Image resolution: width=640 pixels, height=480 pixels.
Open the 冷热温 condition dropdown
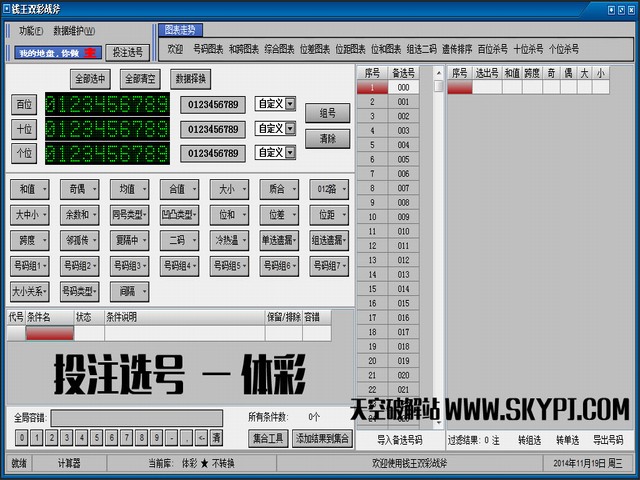click(x=232, y=240)
